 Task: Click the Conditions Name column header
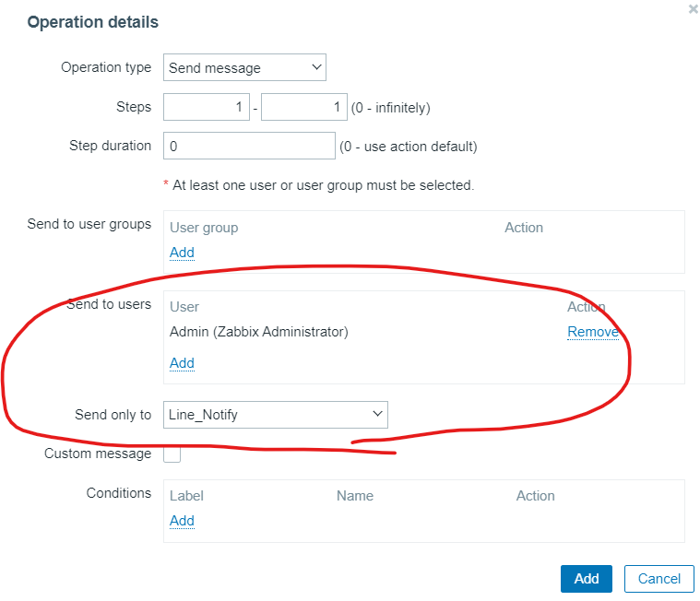click(355, 496)
